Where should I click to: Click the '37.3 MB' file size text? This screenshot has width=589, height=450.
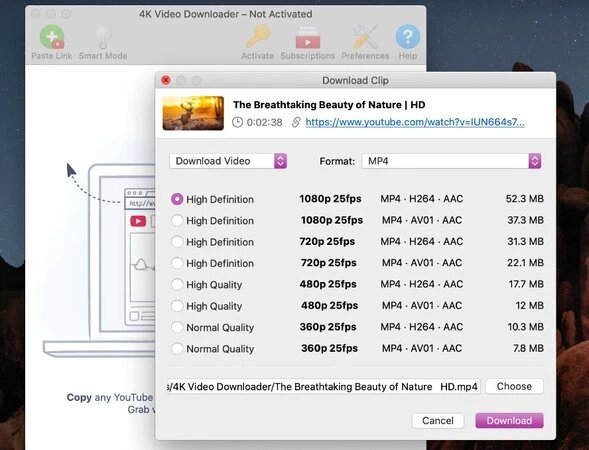pyautogui.click(x=526, y=220)
